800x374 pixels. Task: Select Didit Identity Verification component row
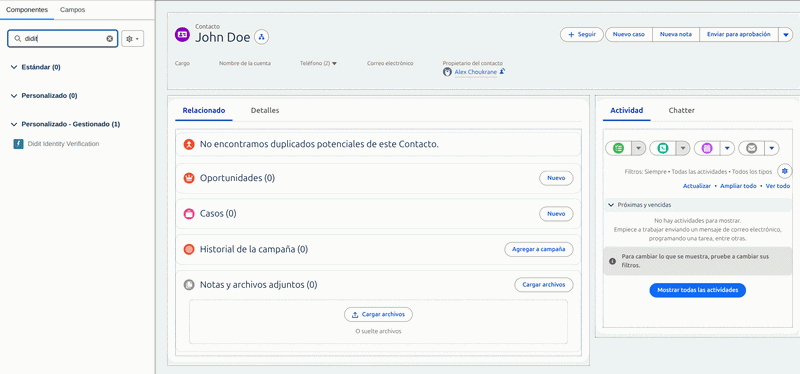(x=63, y=144)
